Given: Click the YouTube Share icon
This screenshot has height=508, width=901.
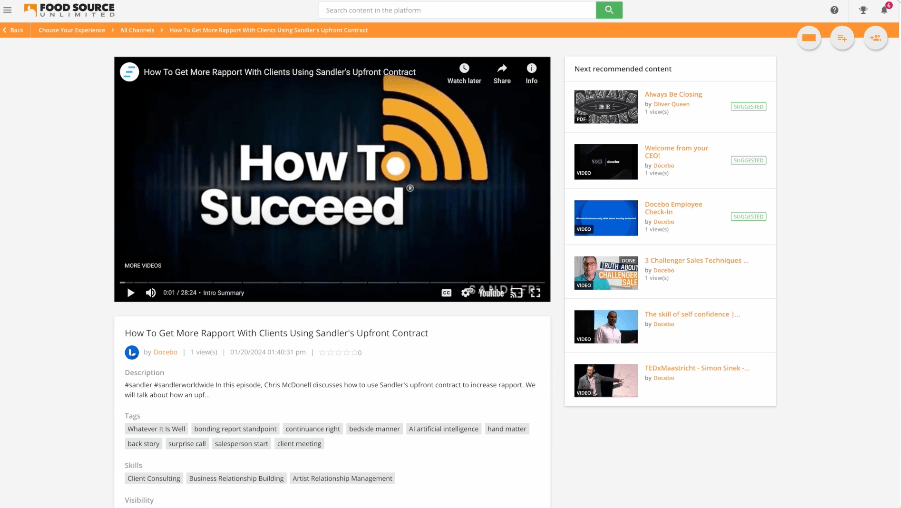Looking at the screenshot, I should coord(502,73).
